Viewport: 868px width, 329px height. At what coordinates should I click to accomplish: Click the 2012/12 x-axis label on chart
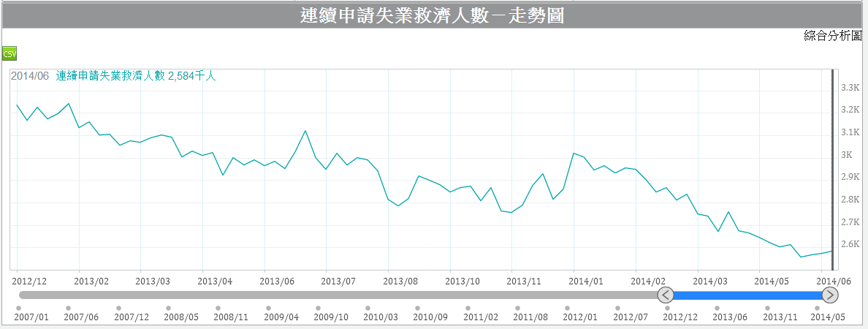(29, 281)
